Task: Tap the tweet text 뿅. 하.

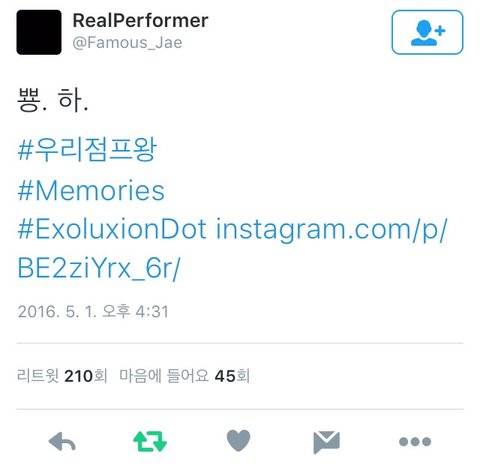Action: 53,99
